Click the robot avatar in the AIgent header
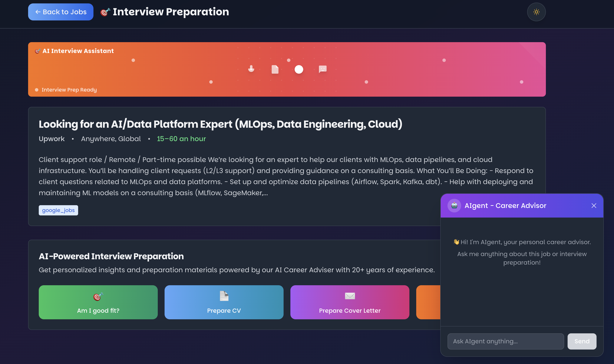Image resolution: width=614 pixels, height=364 pixels. 455,206
